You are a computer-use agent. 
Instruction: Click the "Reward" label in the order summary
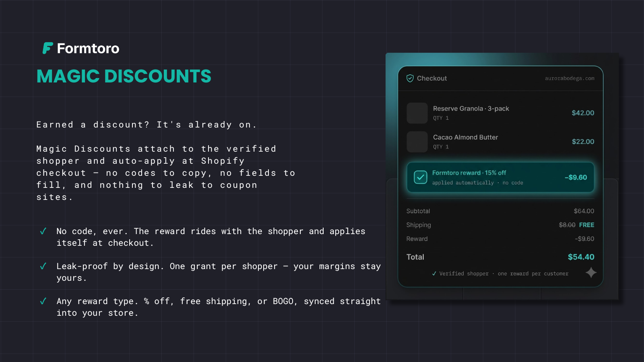coord(417,239)
